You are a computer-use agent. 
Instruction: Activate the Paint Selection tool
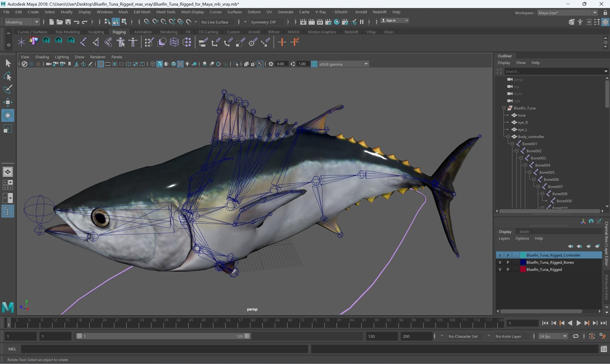click(x=7, y=89)
